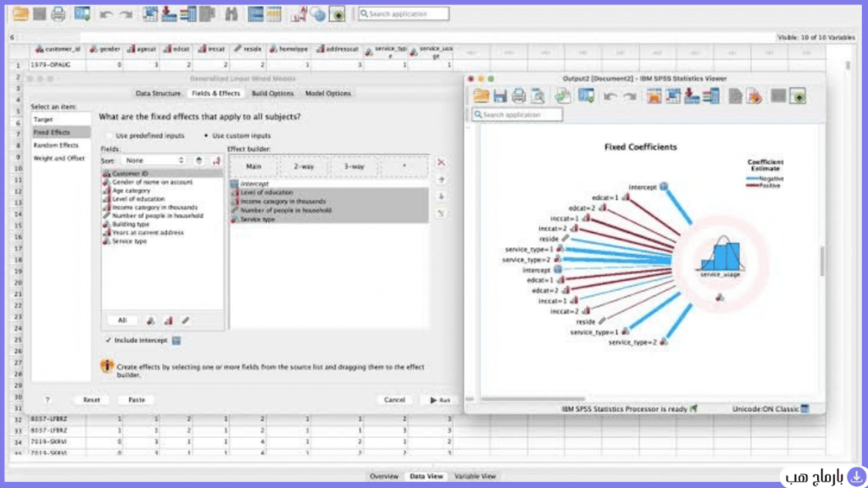The height and width of the screenshot is (488, 868).
Task: Click the All fields filter button
Action: [x=122, y=320]
